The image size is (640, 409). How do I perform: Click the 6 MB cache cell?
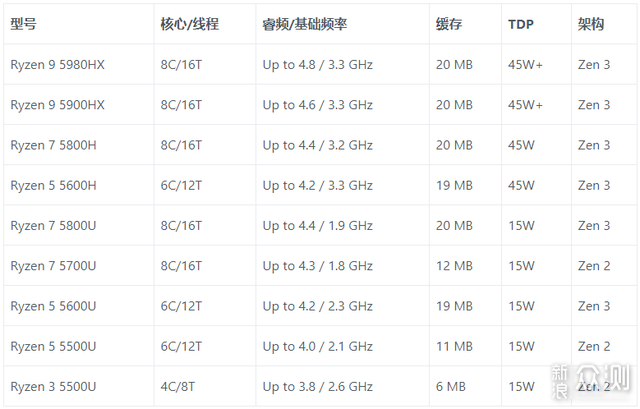[x=450, y=386]
